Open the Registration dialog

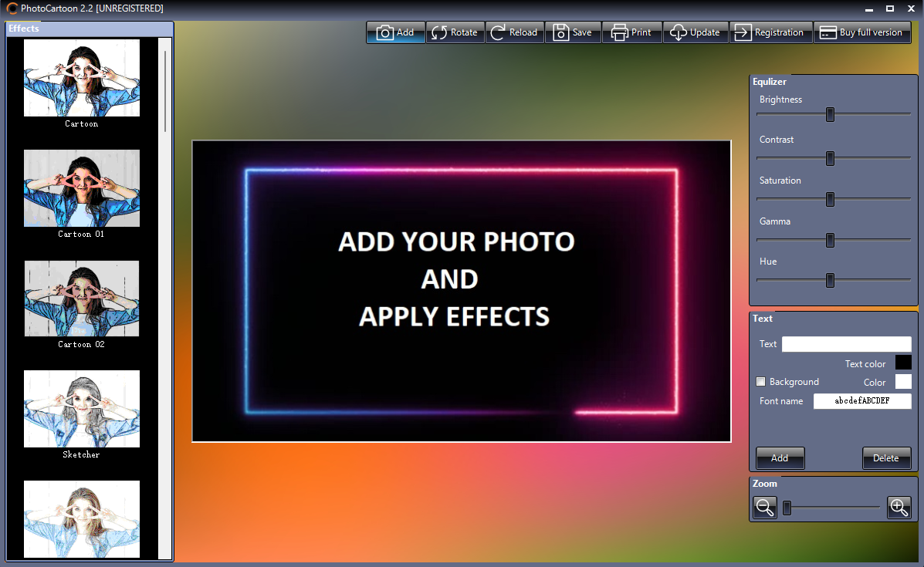click(770, 32)
